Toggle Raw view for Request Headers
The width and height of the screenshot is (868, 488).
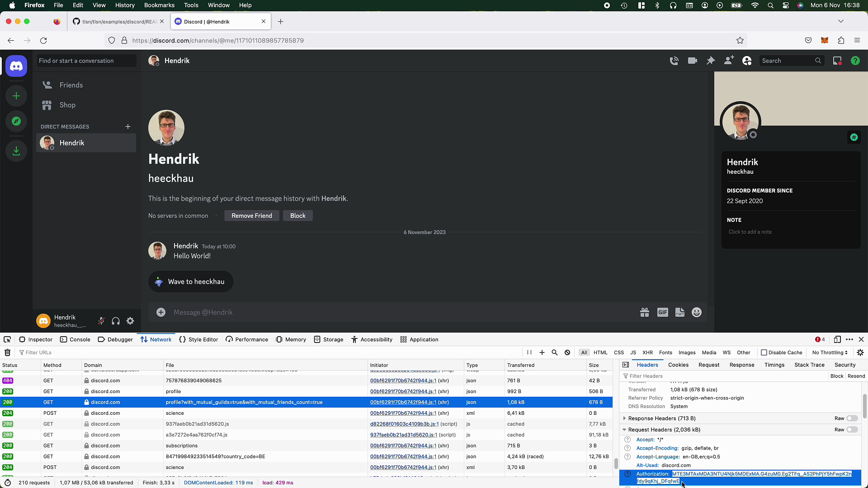853,429
